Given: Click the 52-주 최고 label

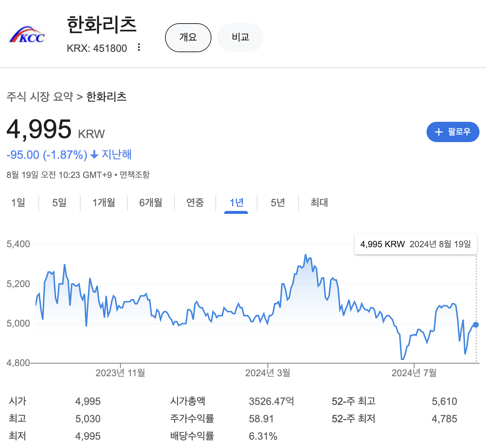Looking at the screenshot, I should coord(354,401).
